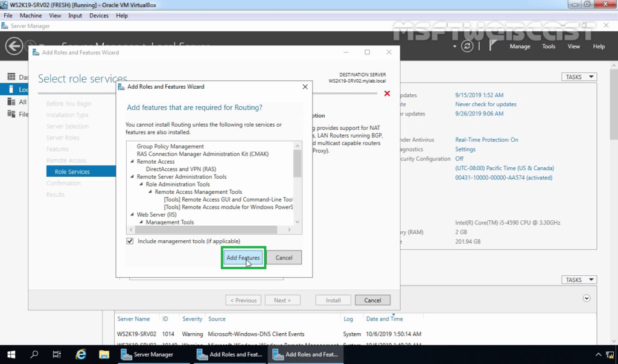Open the upper TASKS dropdown
The width and height of the screenshot is (618, 364).
(579, 77)
